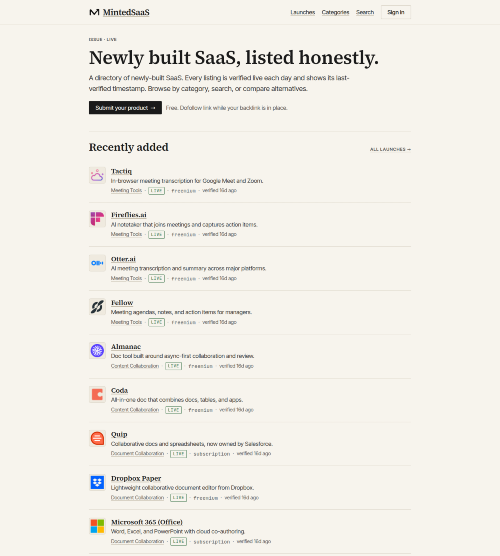Click the Microsoft 365 logo icon

97,526
